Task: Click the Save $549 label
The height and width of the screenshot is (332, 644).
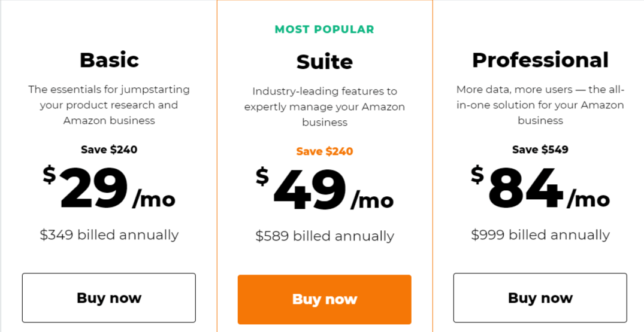Action: (540, 150)
